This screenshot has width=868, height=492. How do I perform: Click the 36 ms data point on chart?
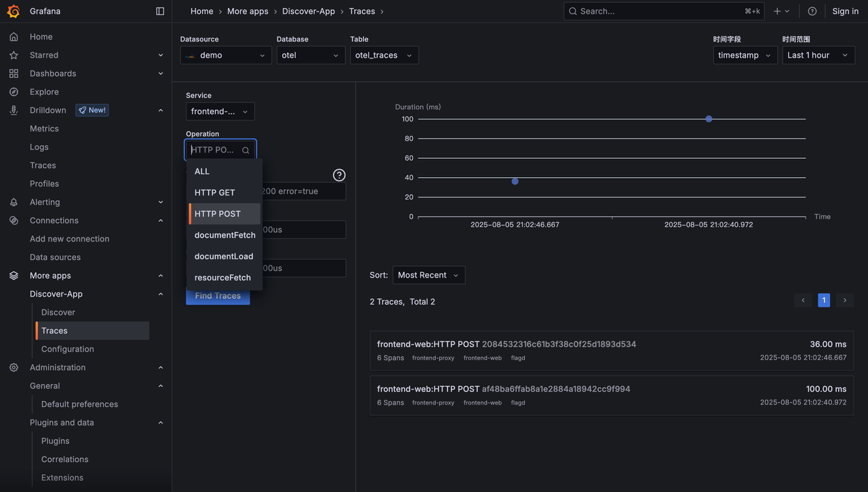pos(515,181)
